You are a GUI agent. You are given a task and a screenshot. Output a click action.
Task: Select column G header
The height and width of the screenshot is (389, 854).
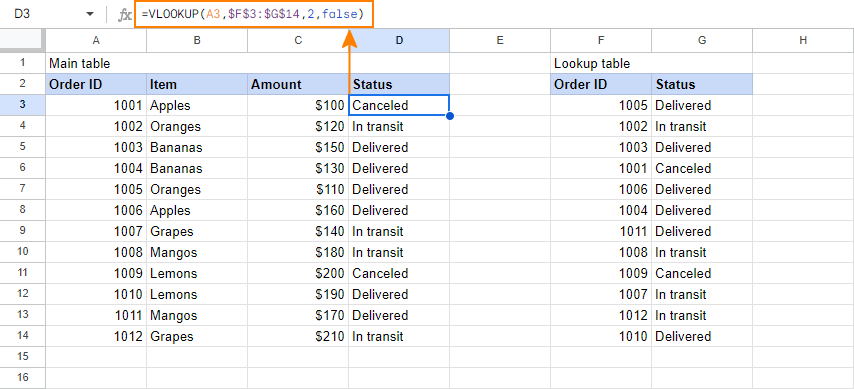click(702, 40)
